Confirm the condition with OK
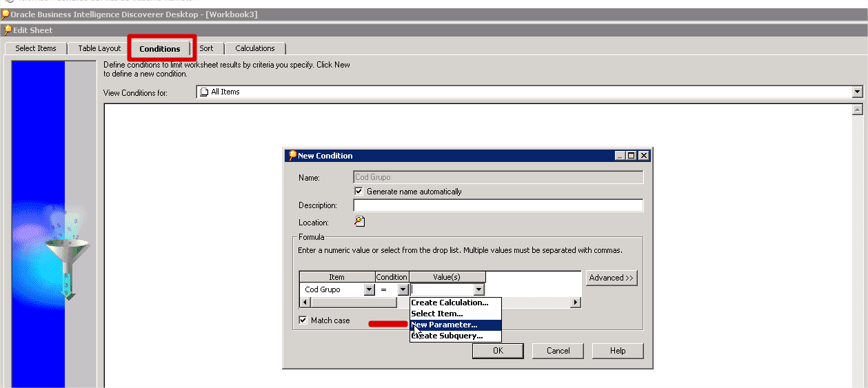 pos(498,351)
